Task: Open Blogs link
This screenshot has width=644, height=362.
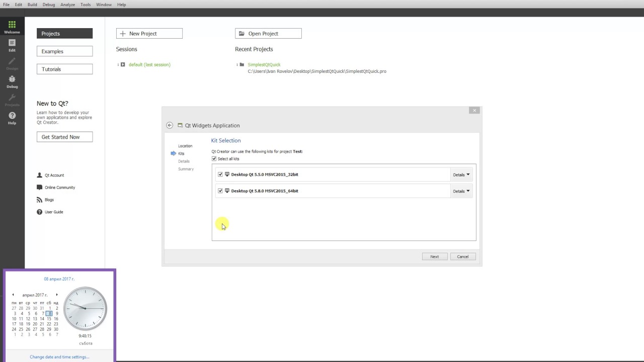Action: click(49, 200)
